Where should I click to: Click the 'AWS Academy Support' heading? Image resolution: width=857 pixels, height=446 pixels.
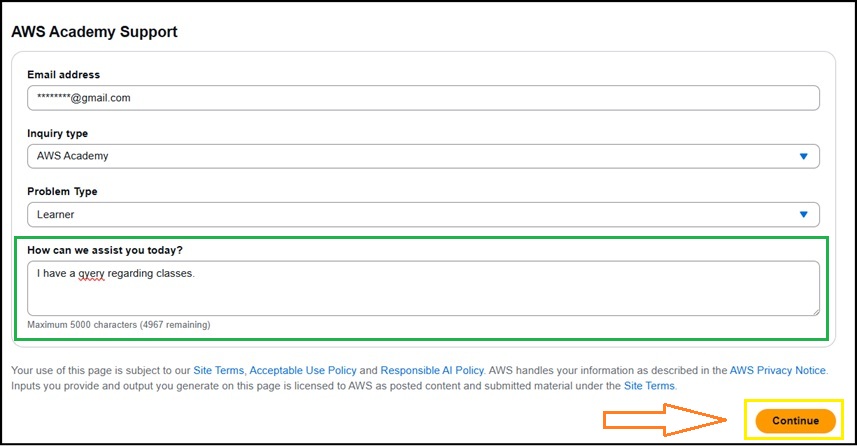click(95, 32)
